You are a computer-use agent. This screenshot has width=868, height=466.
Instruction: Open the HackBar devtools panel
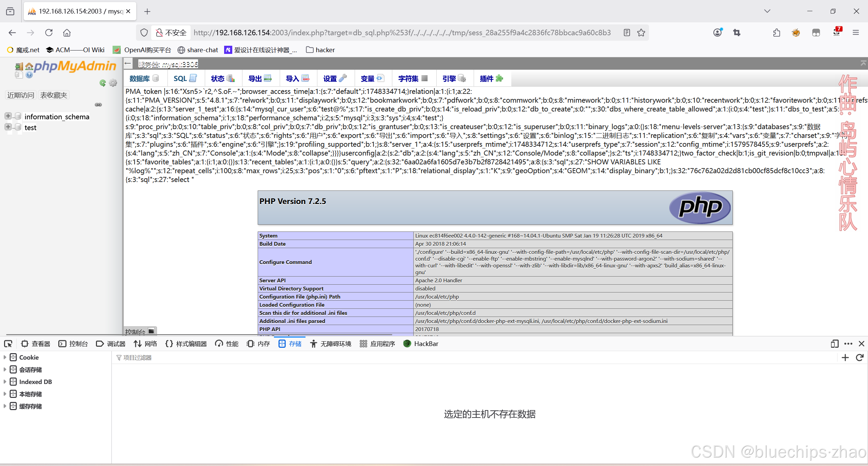tap(421, 344)
